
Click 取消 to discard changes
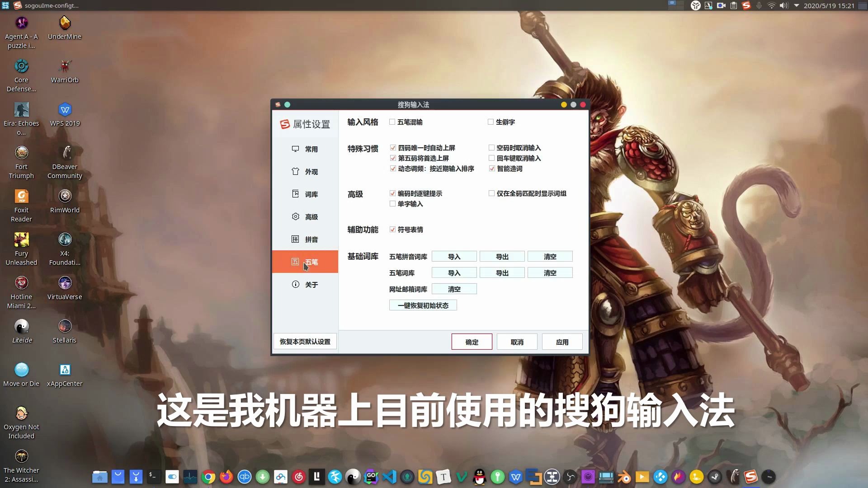[x=516, y=342]
